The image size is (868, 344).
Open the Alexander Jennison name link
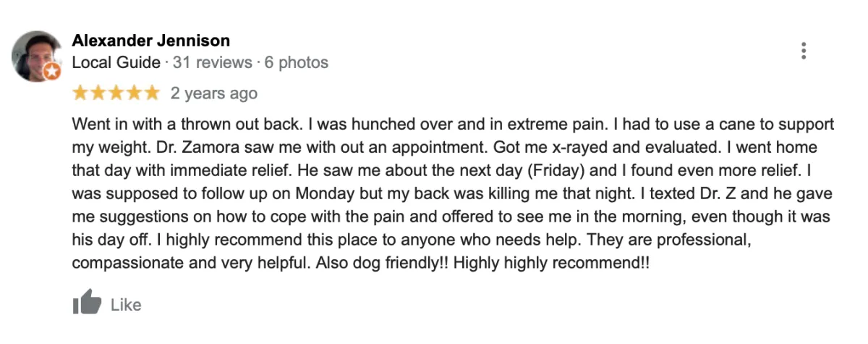151,41
